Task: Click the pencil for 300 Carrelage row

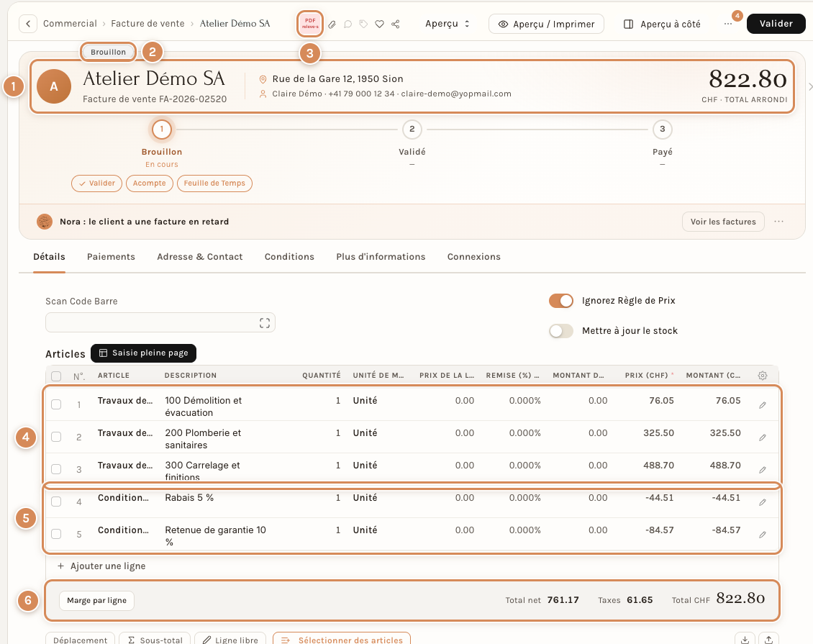Action: (x=762, y=470)
